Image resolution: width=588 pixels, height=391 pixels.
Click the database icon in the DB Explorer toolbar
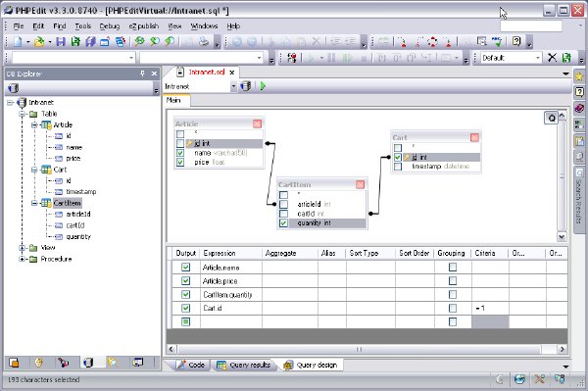13,88
